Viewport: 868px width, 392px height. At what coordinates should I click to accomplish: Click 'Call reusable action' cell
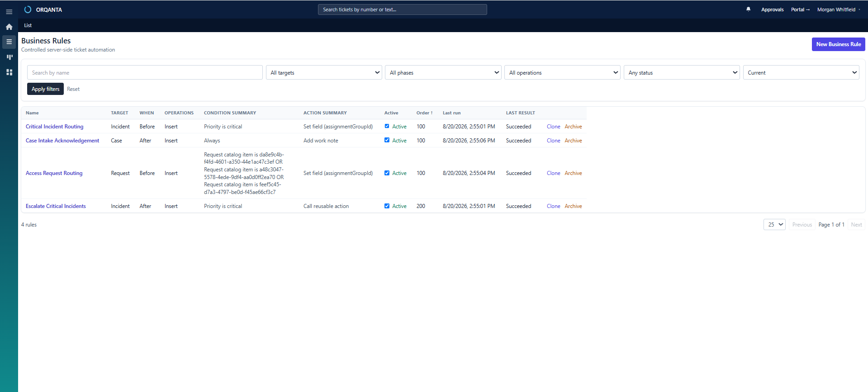tap(326, 206)
